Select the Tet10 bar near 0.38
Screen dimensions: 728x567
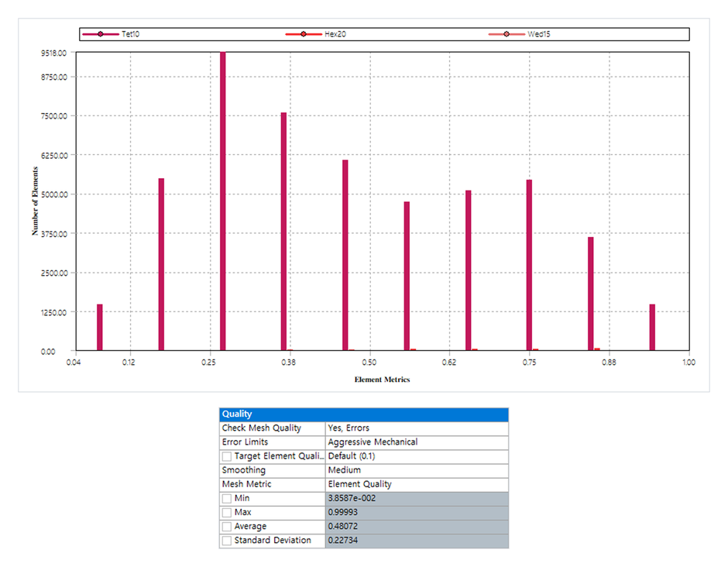tap(283, 232)
